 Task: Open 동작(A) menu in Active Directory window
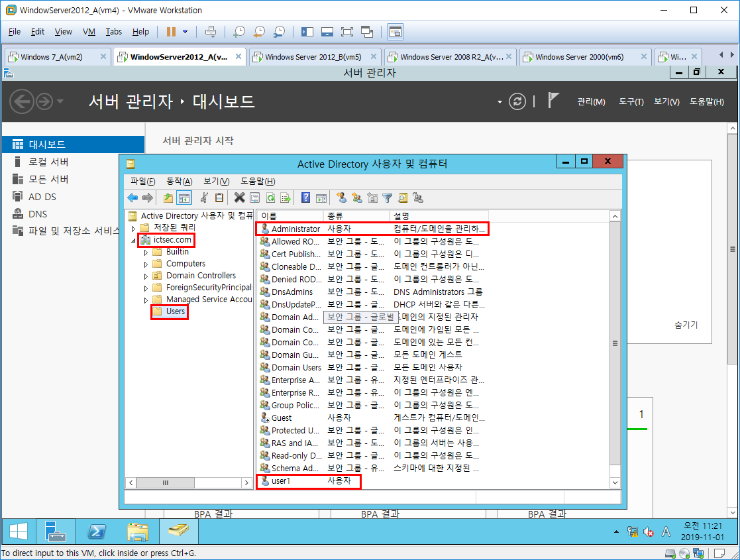180,182
